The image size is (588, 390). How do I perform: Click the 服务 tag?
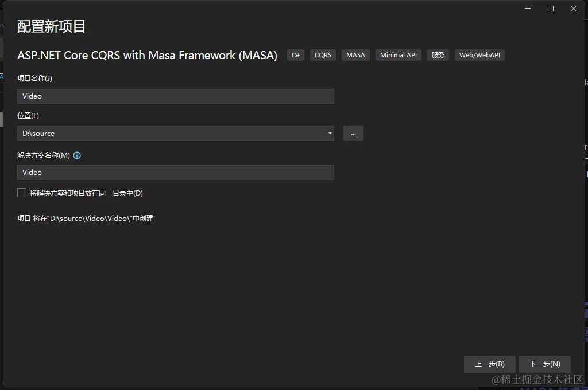pyautogui.click(x=438, y=55)
